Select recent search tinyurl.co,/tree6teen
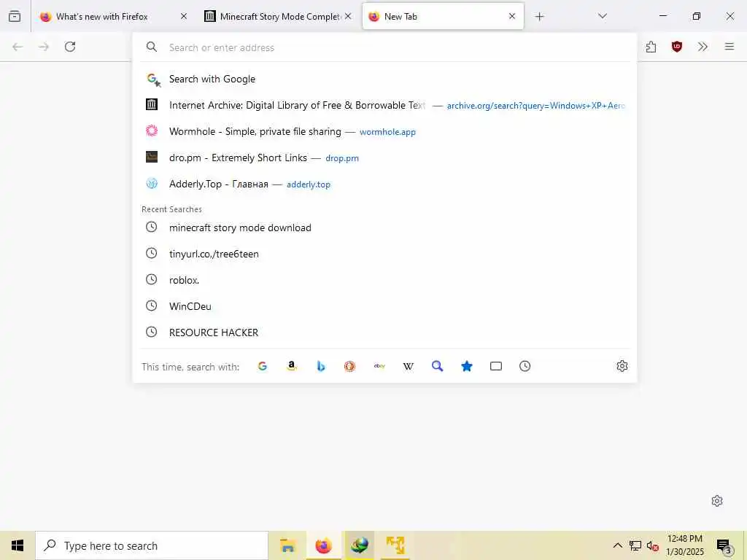This screenshot has height=560, width=747. click(384, 254)
